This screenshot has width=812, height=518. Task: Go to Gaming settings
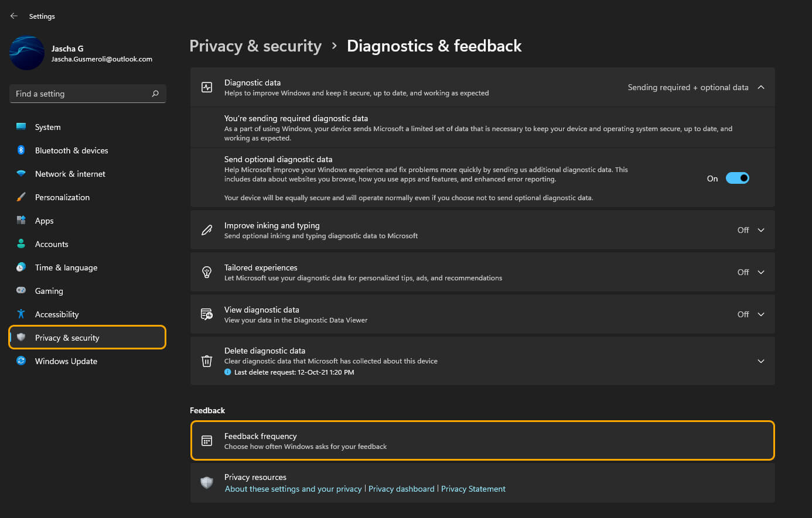pyautogui.click(x=87, y=291)
